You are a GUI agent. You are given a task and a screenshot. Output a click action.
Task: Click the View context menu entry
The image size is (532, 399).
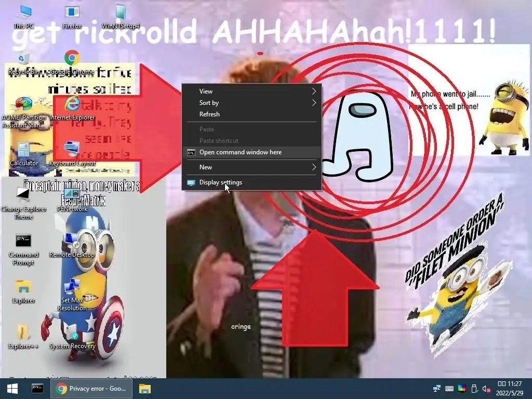[x=252, y=91]
